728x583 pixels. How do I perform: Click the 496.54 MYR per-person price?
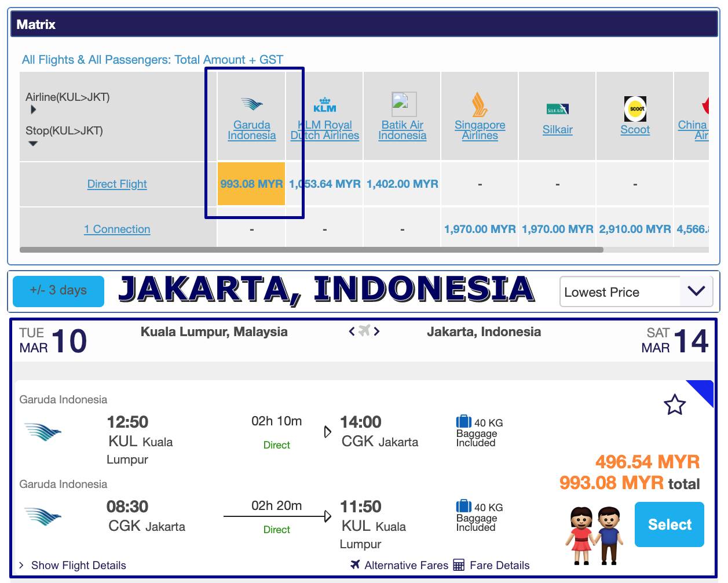point(648,462)
